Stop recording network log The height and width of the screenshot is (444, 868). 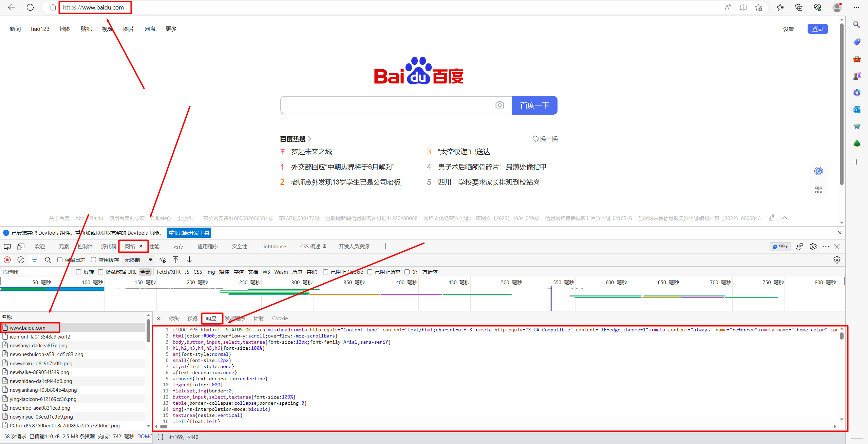(x=7, y=260)
